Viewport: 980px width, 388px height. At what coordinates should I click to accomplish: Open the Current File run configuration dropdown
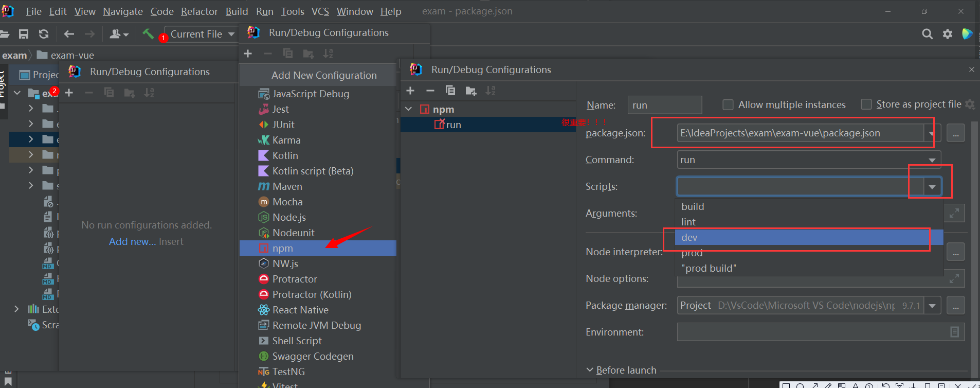coord(201,34)
